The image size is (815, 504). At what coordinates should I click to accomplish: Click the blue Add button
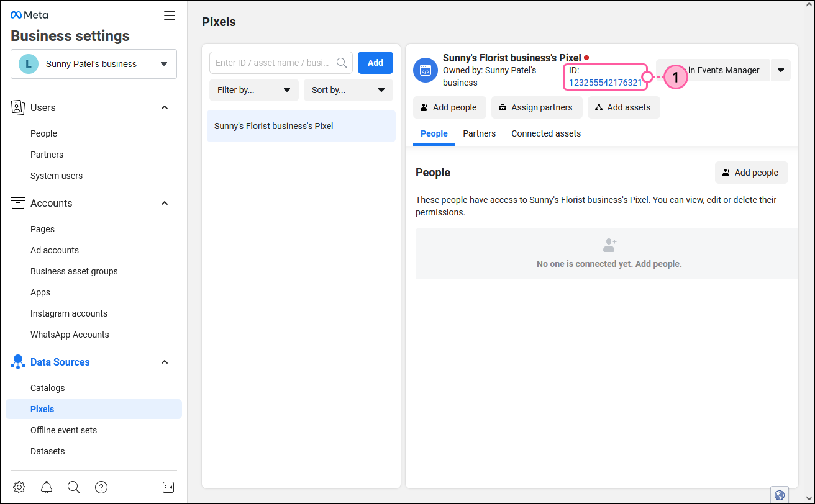[375, 63]
